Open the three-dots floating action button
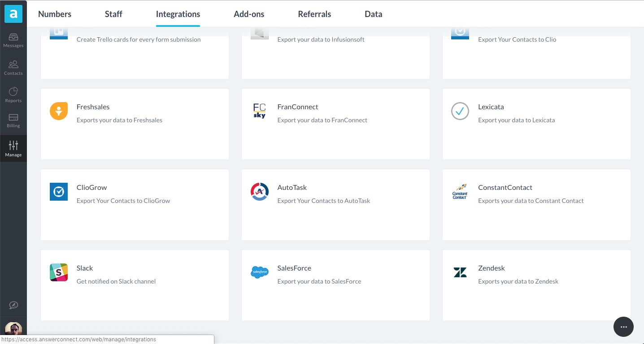644x344 pixels. pos(623,327)
